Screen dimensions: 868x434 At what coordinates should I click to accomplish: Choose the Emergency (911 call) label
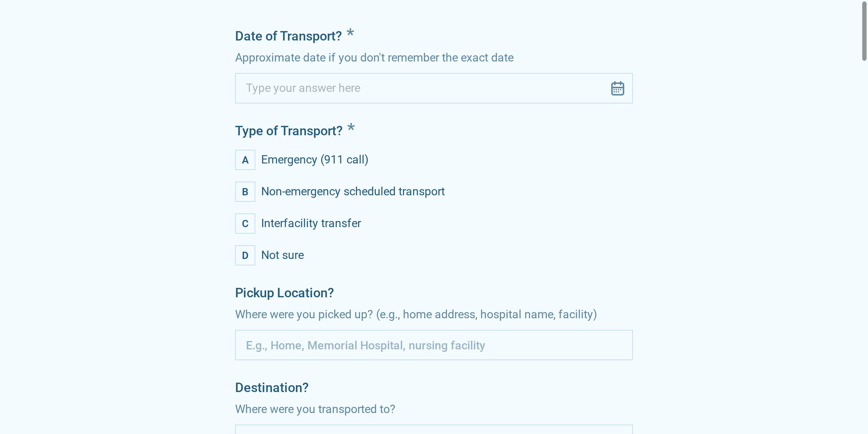[315, 160]
